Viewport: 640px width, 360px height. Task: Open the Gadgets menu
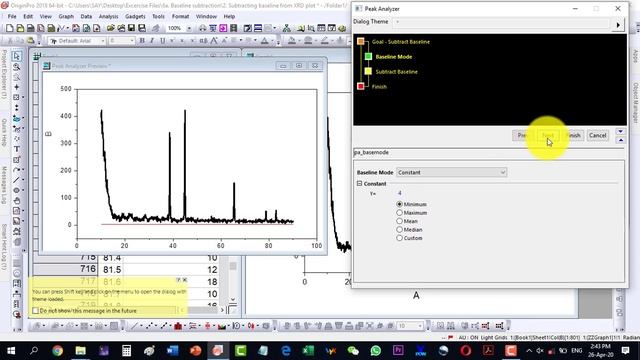(x=135, y=16)
